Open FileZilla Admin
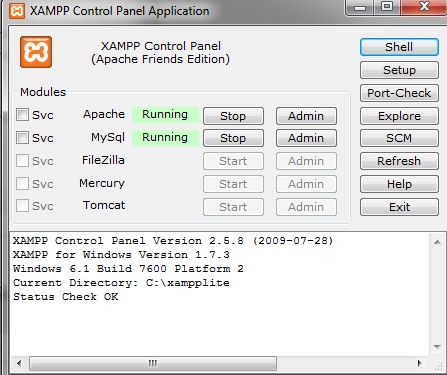This screenshot has height=375, width=447. tap(306, 161)
